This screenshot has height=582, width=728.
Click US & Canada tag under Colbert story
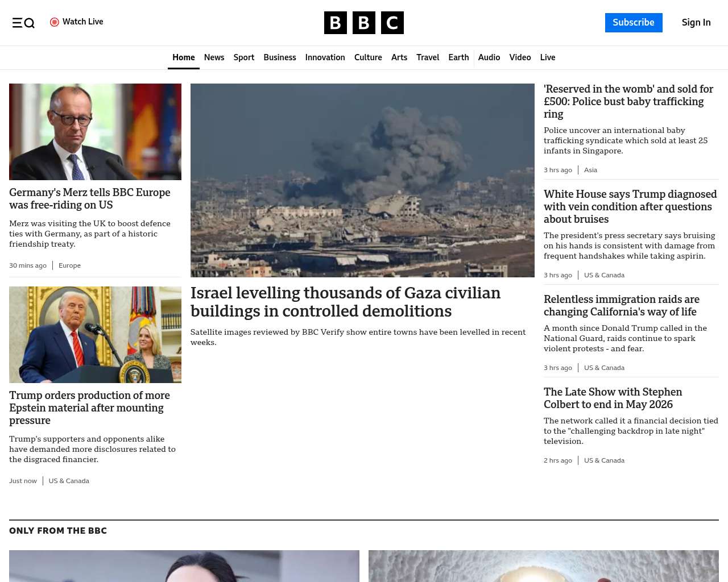(x=604, y=460)
